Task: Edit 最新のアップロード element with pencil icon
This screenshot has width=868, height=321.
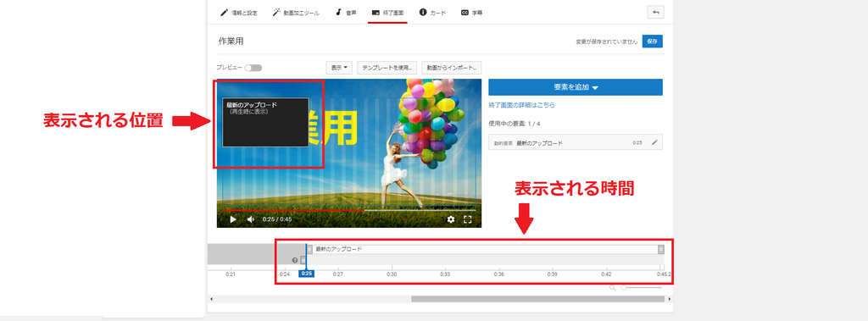Action: pyautogui.click(x=654, y=142)
